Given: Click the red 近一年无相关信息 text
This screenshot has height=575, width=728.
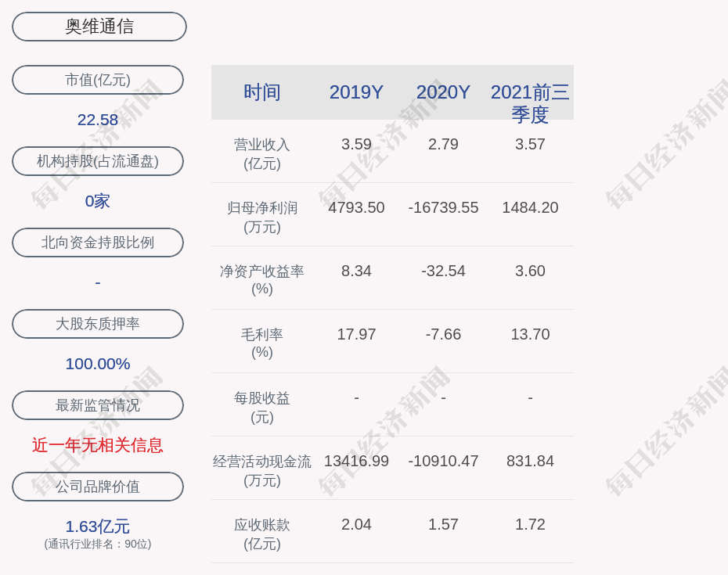Looking at the screenshot, I should point(98,445).
